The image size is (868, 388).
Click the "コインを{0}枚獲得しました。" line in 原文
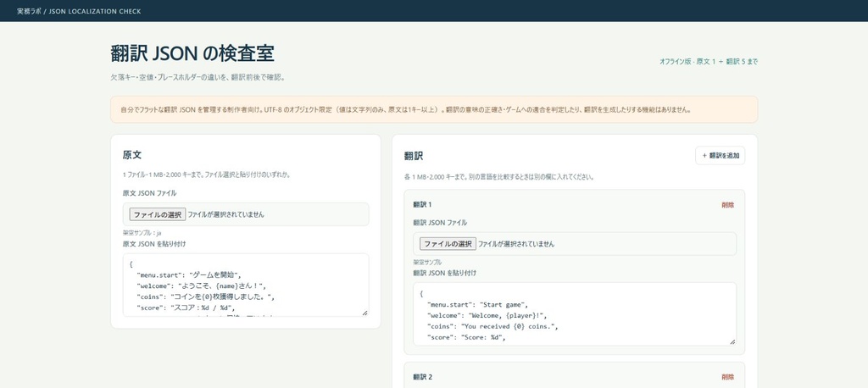[x=206, y=297]
